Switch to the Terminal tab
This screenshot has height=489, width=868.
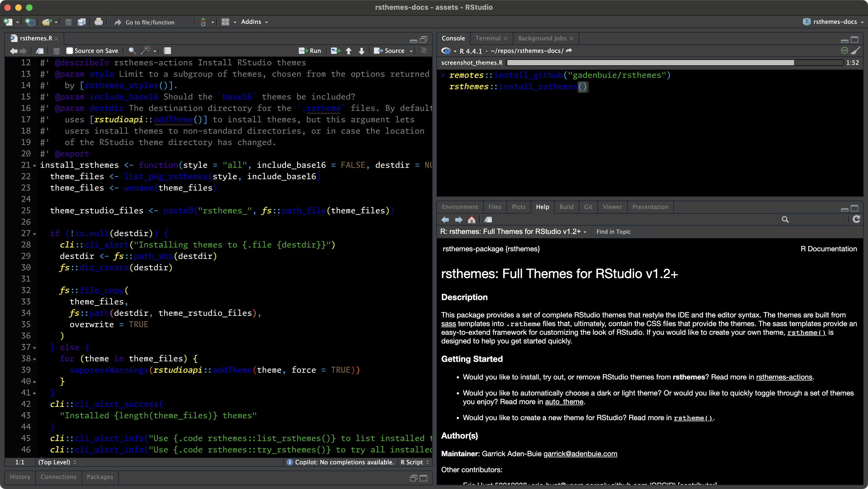[488, 38]
